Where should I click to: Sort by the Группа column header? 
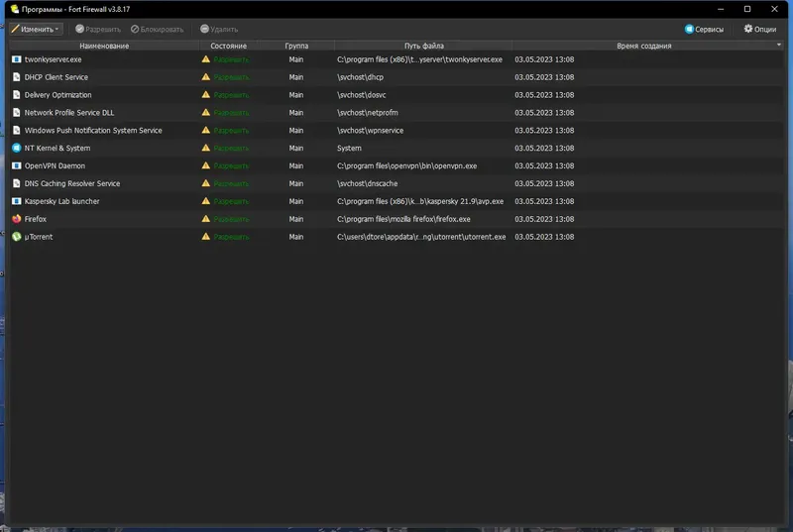(x=296, y=46)
